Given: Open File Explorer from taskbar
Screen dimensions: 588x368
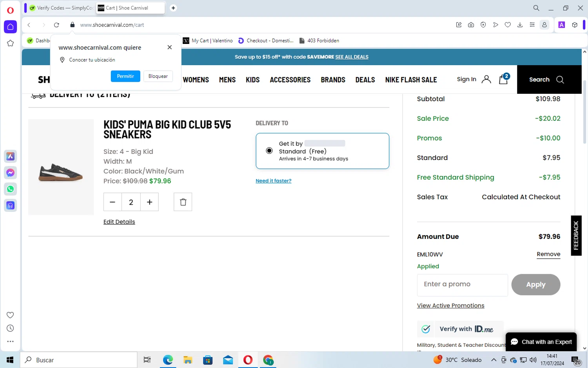Looking at the screenshot, I should click(188, 360).
